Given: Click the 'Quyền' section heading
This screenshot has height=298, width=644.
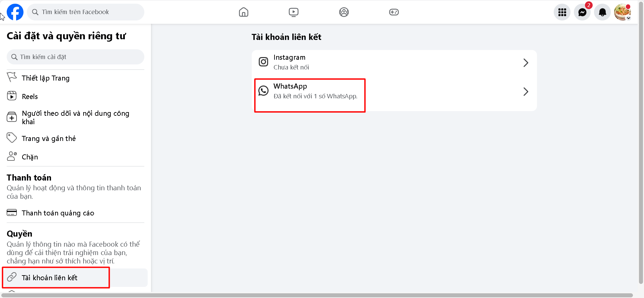Looking at the screenshot, I should coord(19,234).
